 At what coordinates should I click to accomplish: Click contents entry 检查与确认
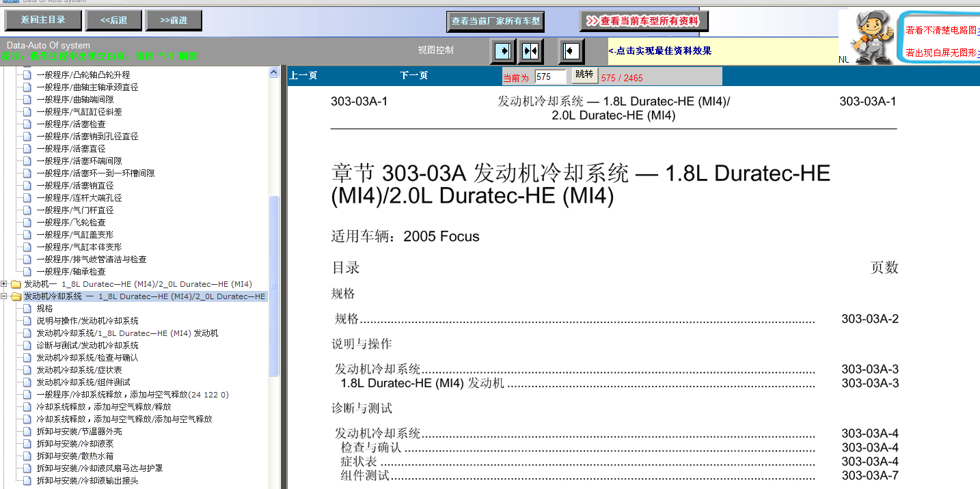370,447
